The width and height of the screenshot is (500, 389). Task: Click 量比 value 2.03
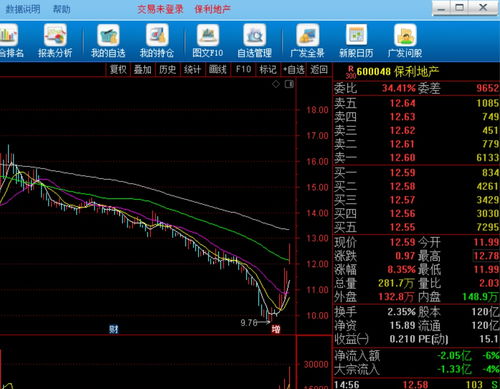(489, 283)
